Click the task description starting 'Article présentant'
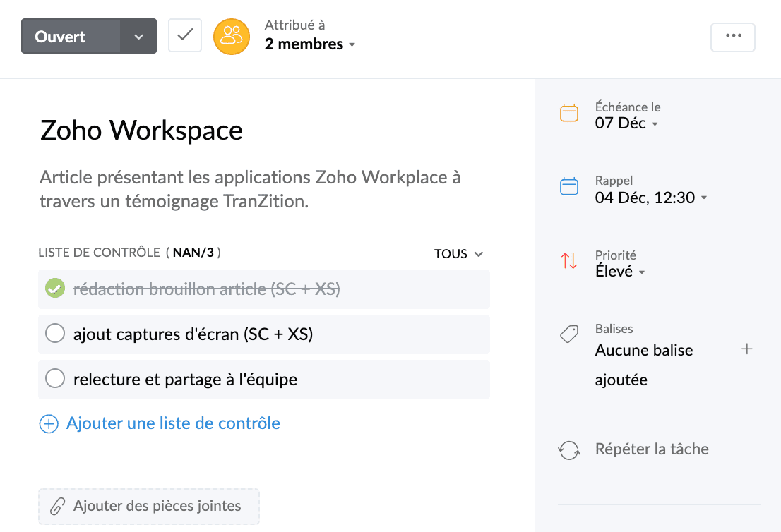This screenshot has height=532, width=781. (x=250, y=189)
